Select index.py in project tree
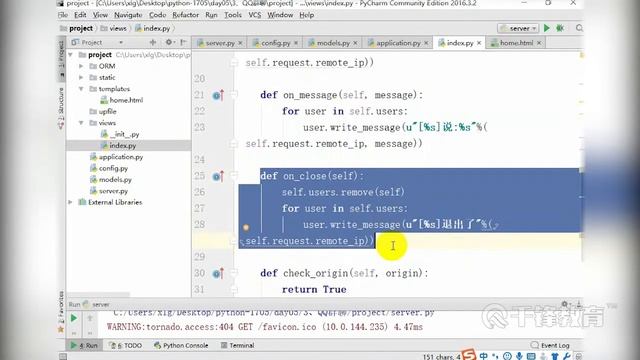This screenshot has height=360, width=640. click(118, 146)
